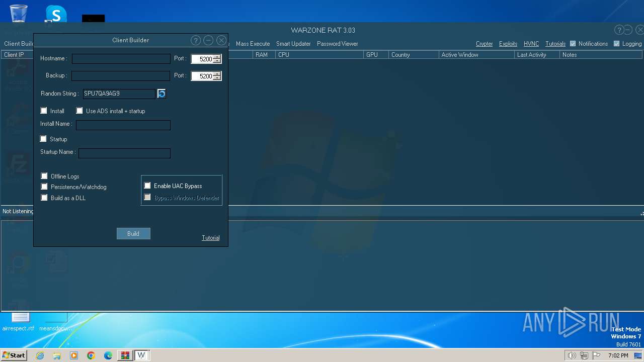Click the Crypter link

coord(485,44)
